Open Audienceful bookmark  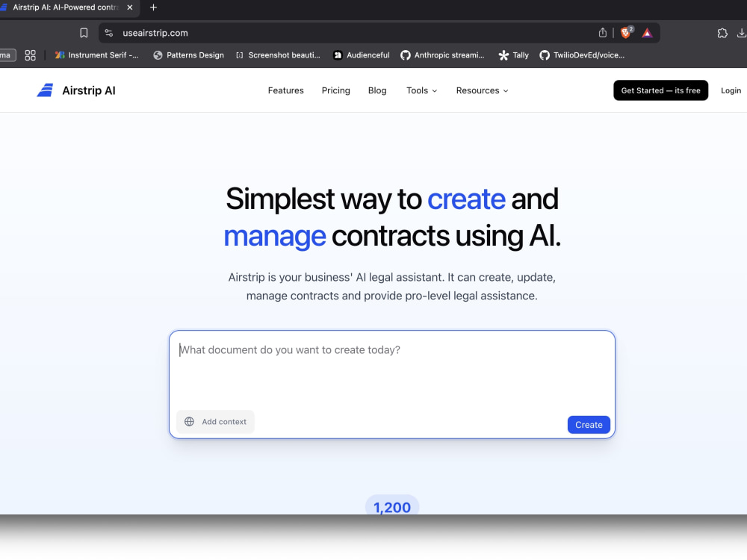[361, 55]
